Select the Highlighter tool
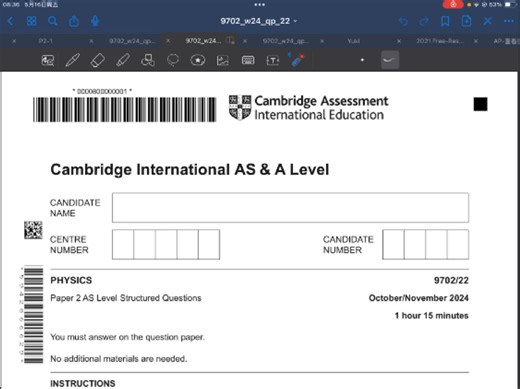520x389 pixels. point(123,60)
